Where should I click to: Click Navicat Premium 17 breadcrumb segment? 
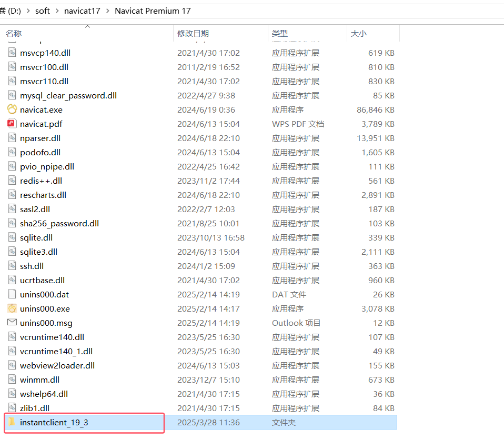153,11
